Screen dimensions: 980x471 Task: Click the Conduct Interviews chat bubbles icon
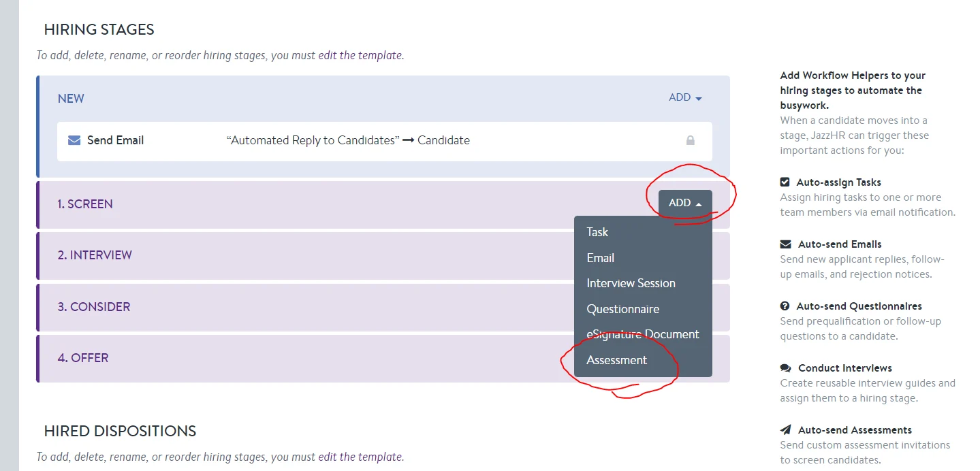(x=786, y=368)
